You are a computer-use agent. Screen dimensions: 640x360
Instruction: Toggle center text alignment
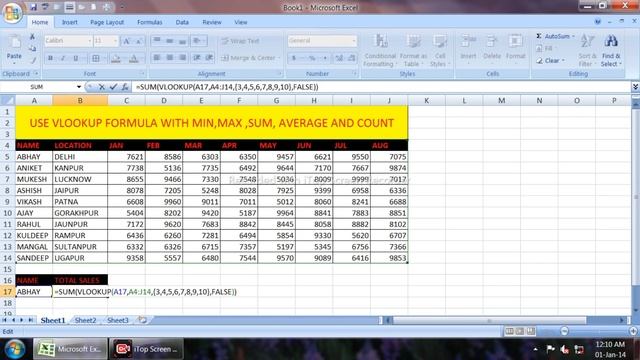pos(170,58)
